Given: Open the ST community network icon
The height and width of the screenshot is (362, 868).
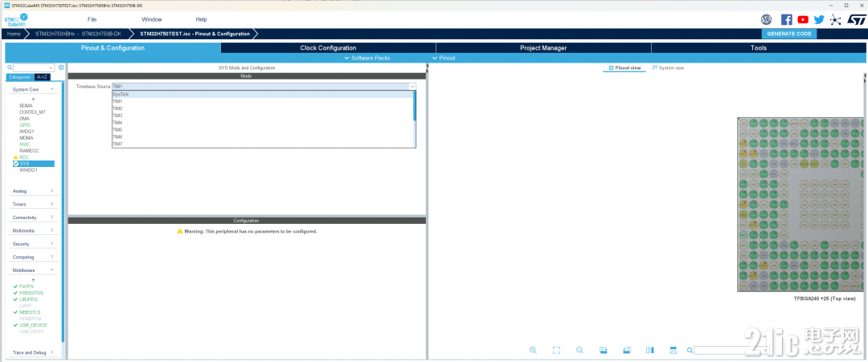Looking at the screenshot, I should (836, 19).
